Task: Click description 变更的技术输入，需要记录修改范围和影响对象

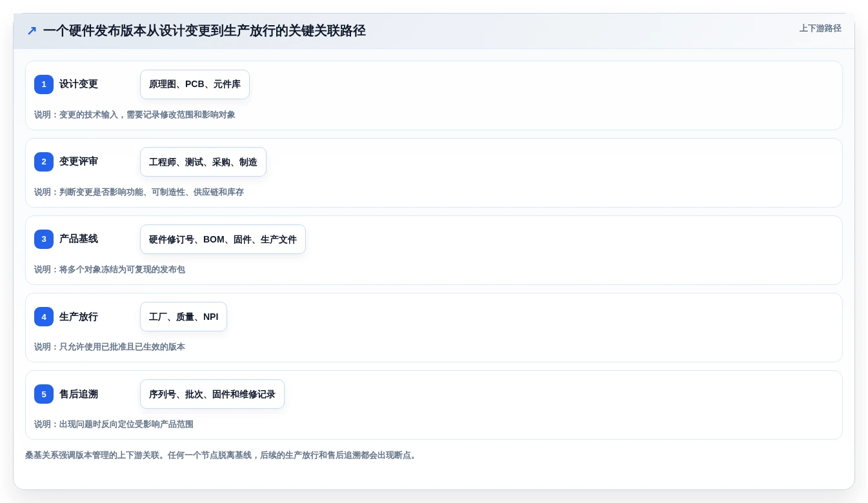Action: 147,115
